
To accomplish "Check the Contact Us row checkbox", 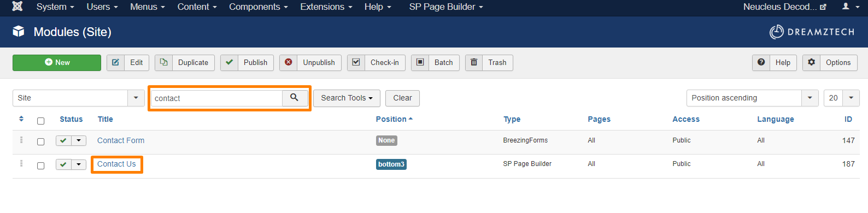I will 40,165.
